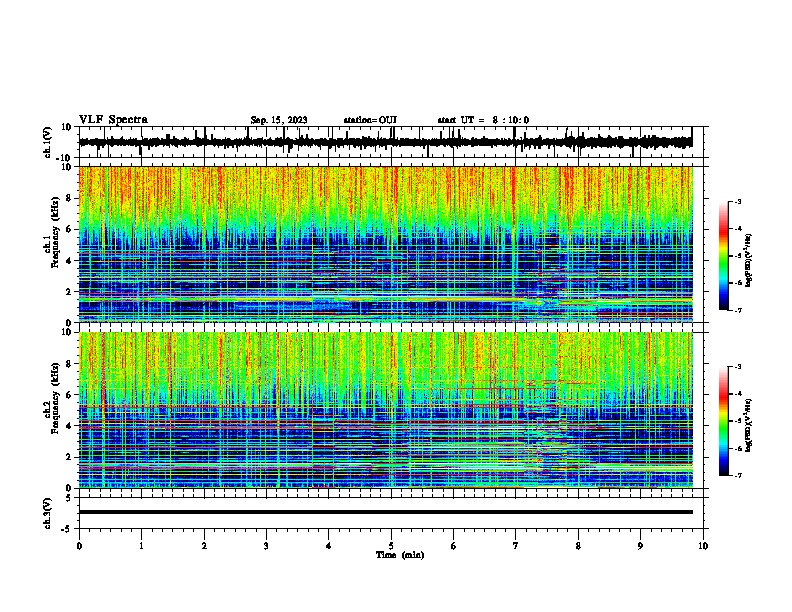The height and width of the screenshot is (612, 792).
Task: Click the flat ch.3 voltage trace
Action: click(x=386, y=512)
